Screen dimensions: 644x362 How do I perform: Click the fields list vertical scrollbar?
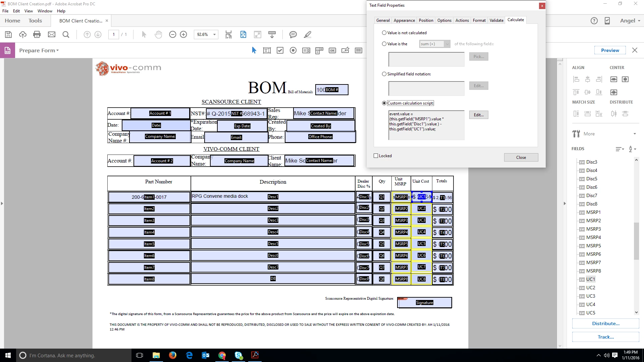tap(636, 241)
